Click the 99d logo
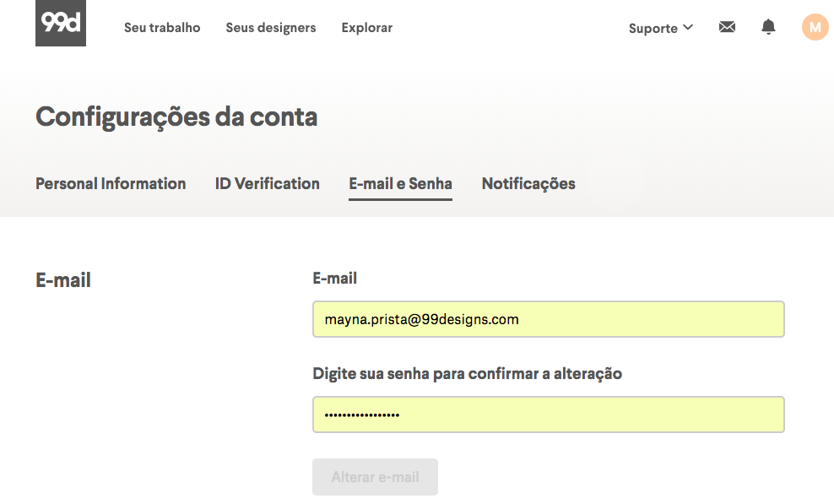Screen dimensions: 834x504 click(x=61, y=23)
